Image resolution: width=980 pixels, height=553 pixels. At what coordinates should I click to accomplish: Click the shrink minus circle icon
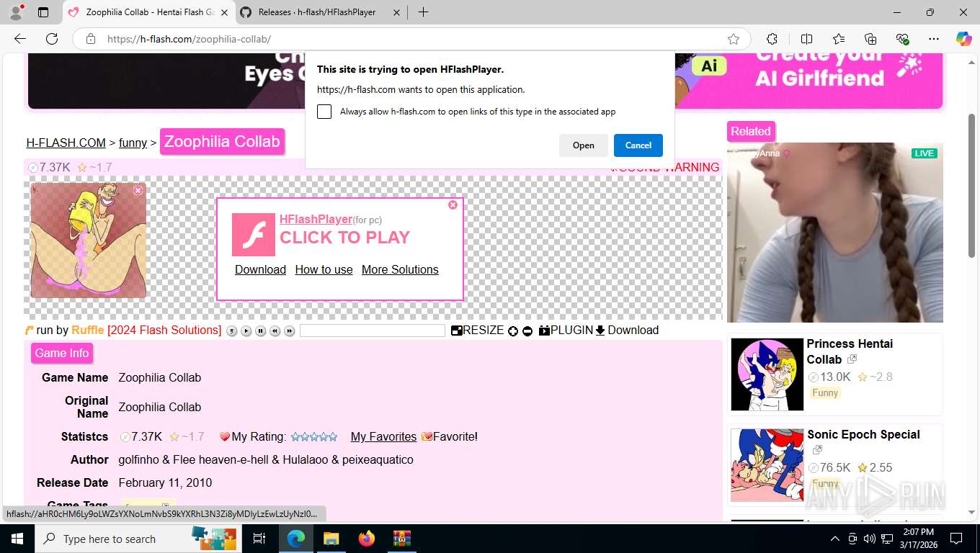[x=527, y=331]
